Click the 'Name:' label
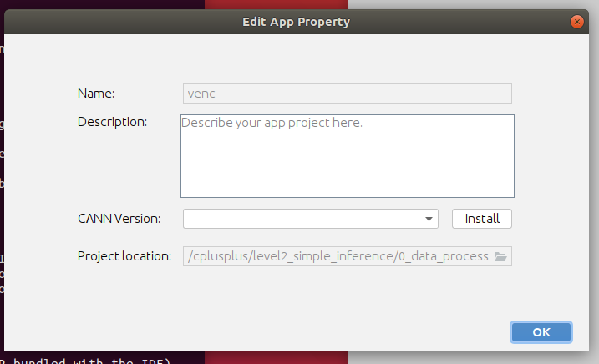599x364 pixels. coord(96,94)
